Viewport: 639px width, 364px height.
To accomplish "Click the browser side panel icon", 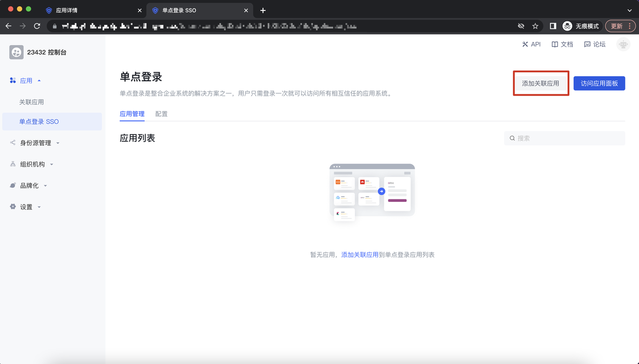I will coord(553,26).
